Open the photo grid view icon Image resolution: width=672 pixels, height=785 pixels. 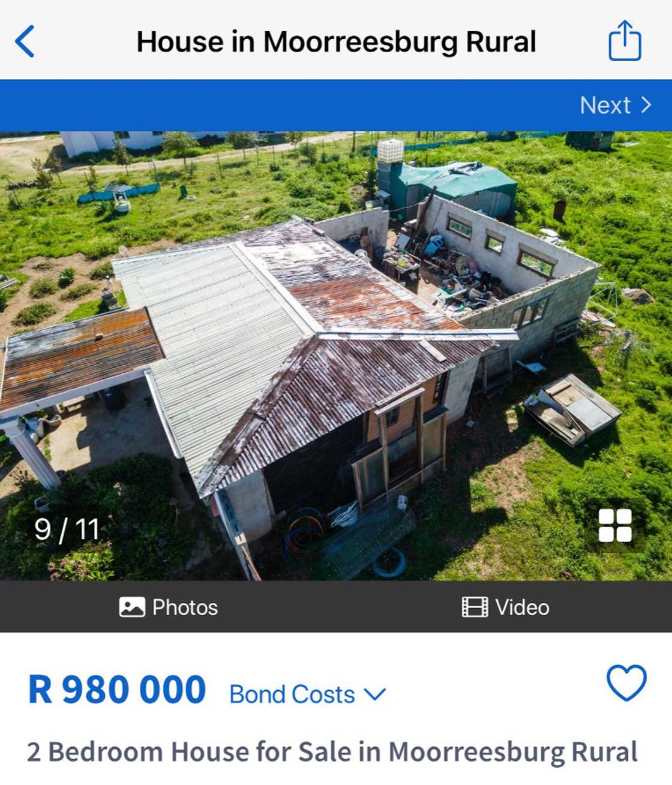pos(615,525)
